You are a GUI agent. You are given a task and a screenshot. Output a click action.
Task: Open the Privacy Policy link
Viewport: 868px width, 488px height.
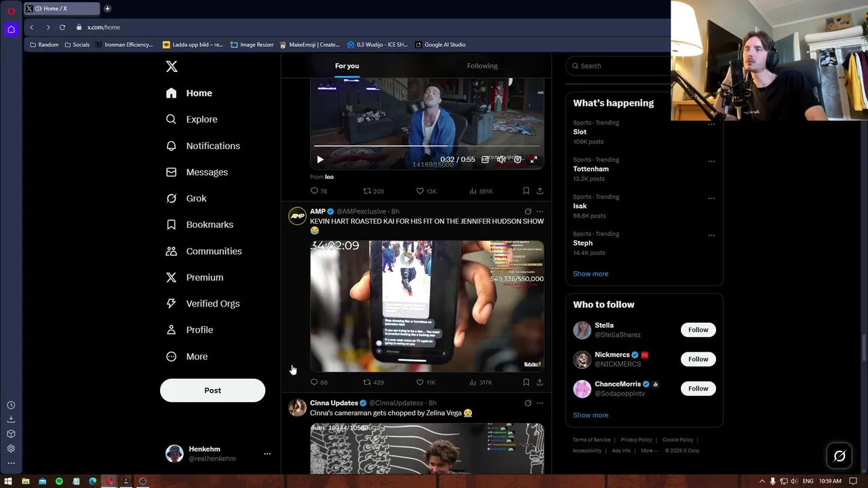click(636, 440)
